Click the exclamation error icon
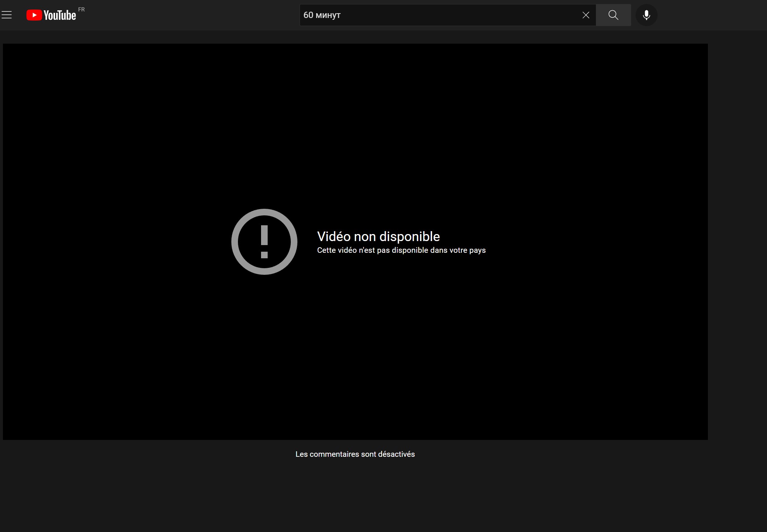 [x=264, y=242]
